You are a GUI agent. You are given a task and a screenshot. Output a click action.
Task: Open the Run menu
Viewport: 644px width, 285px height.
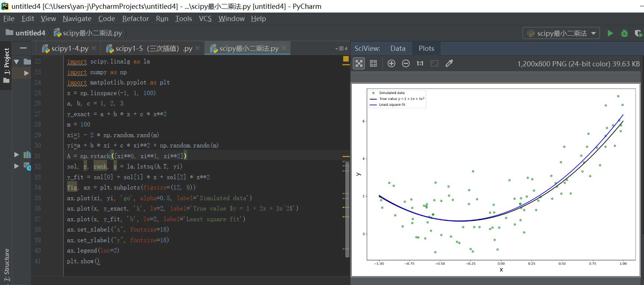coord(162,18)
